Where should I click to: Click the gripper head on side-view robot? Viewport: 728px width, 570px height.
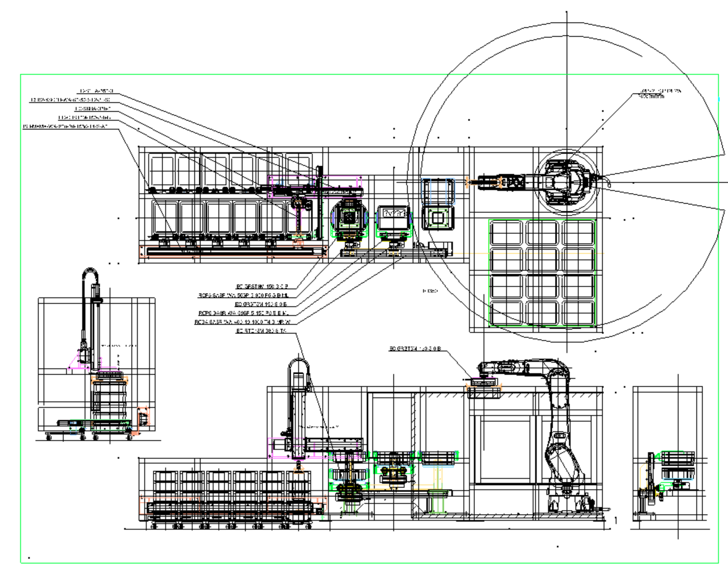coord(482,383)
